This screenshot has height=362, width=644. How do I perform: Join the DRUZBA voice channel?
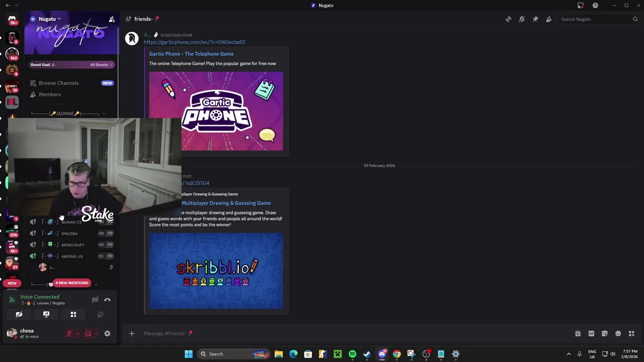(71, 233)
